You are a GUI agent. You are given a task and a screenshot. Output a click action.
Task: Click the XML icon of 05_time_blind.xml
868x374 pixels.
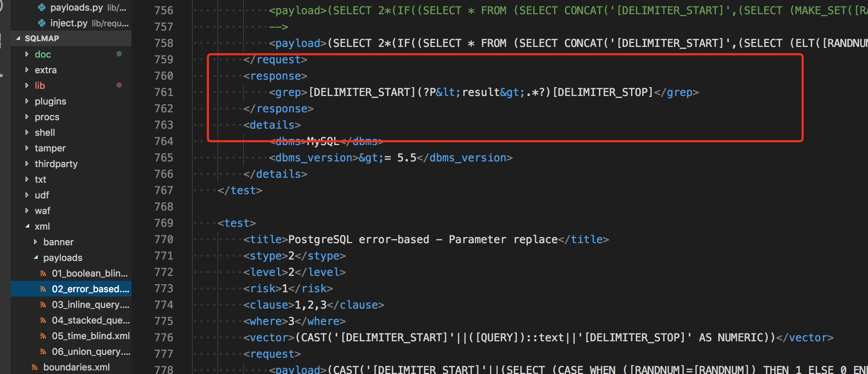click(43, 336)
